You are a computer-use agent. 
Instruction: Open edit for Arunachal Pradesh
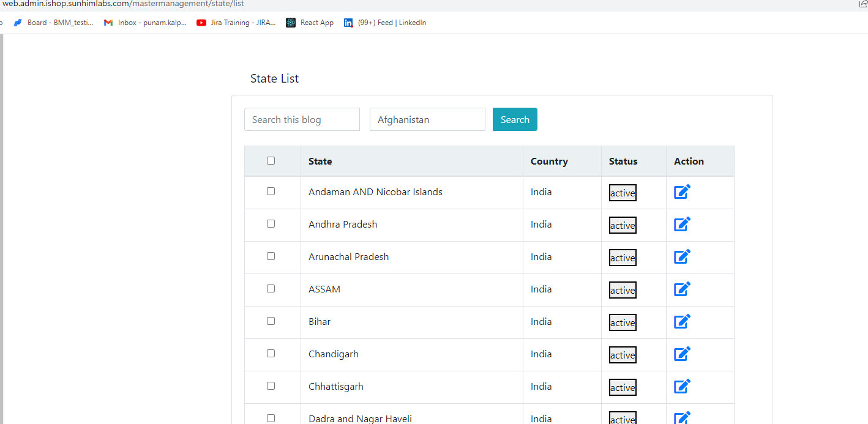(x=683, y=256)
